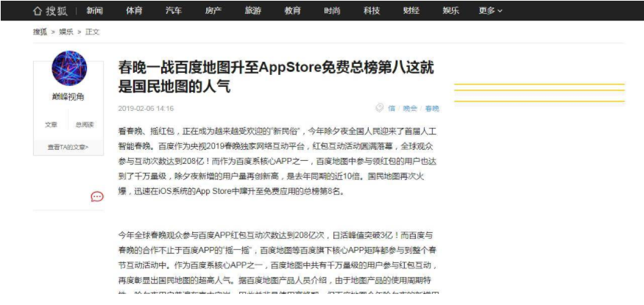Image resolution: width=644 pixels, height=305 pixels.
Task: Open the 新闻 navigation item
Action: click(94, 11)
